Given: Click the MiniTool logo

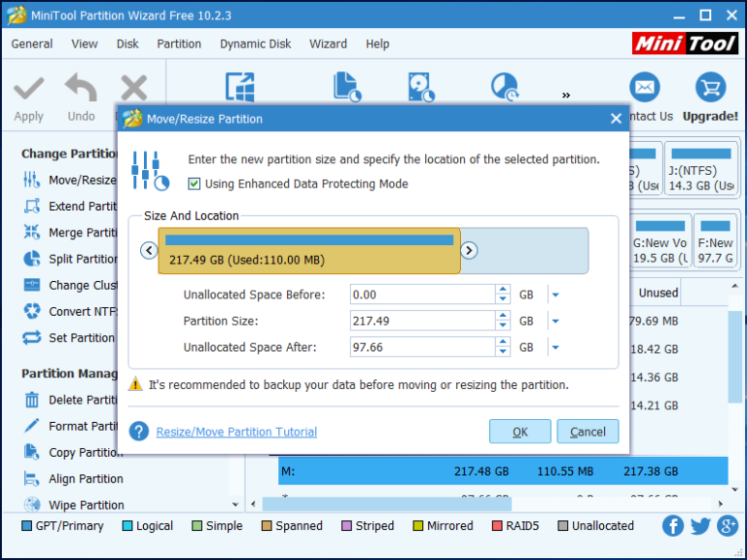Looking at the screenshot, I should (x=685, y=44).
